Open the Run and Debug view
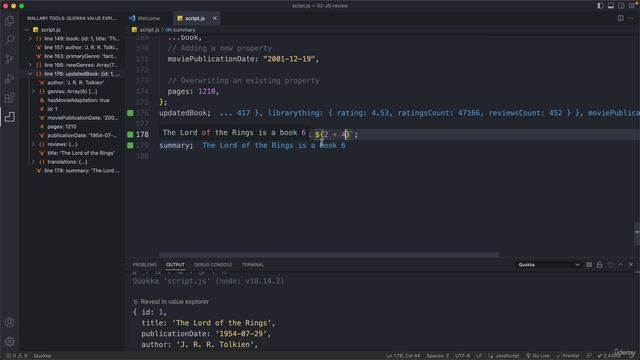Screen dimensions: 640x360 9,78
